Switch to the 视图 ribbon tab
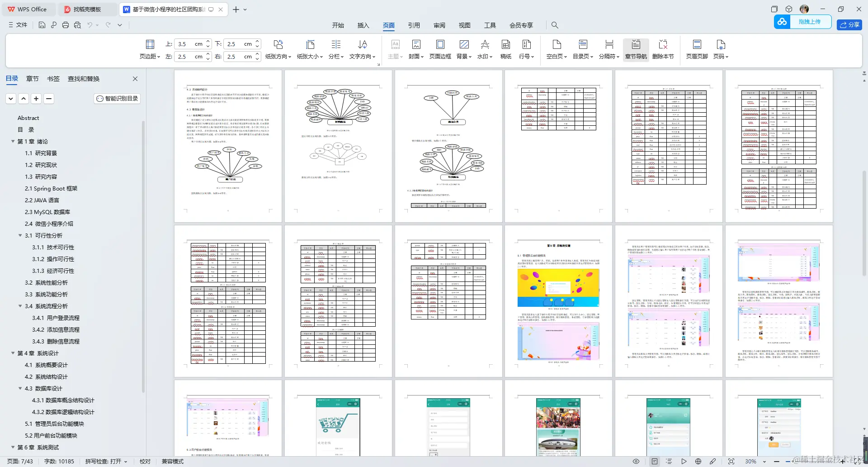The image size is (868, 467). point(465,25)
